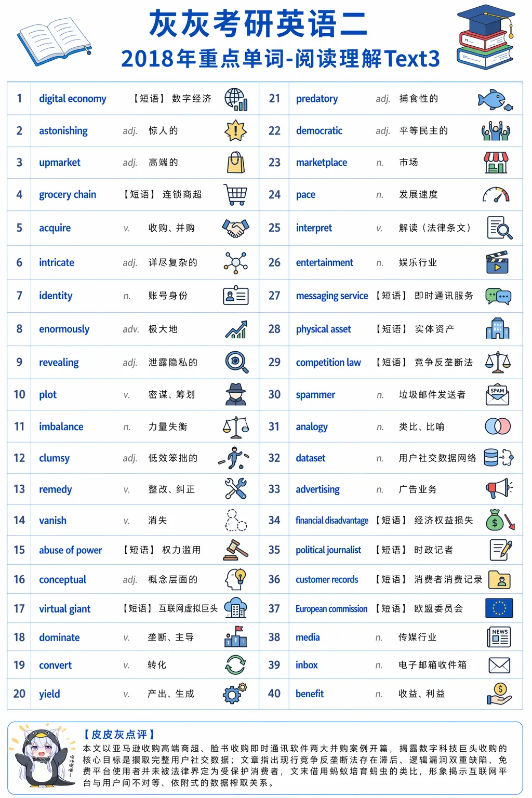The width and height of the screenshot is (532, 798).
Task: Click the tilted scales icon for imbalance
Action: click(x=236, y=427)
